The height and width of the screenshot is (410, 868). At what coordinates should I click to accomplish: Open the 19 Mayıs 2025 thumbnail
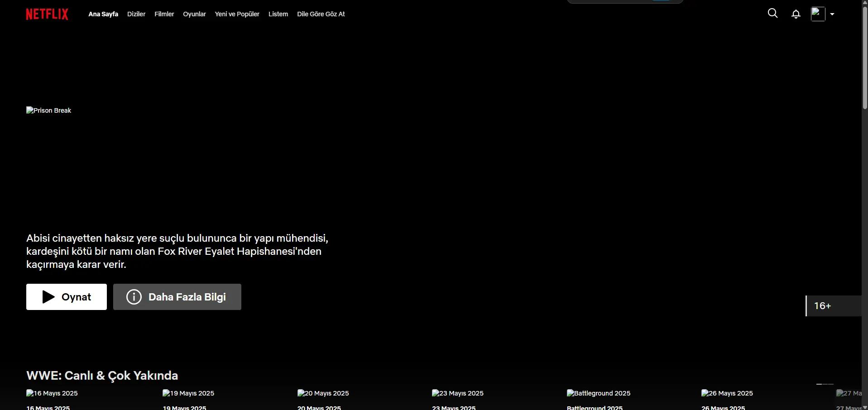click(188, 393)
